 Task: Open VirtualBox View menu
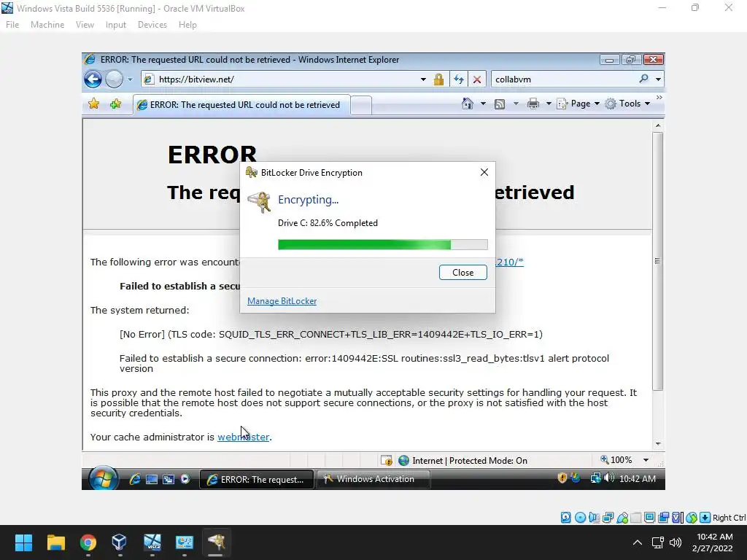tap(85, 25)
